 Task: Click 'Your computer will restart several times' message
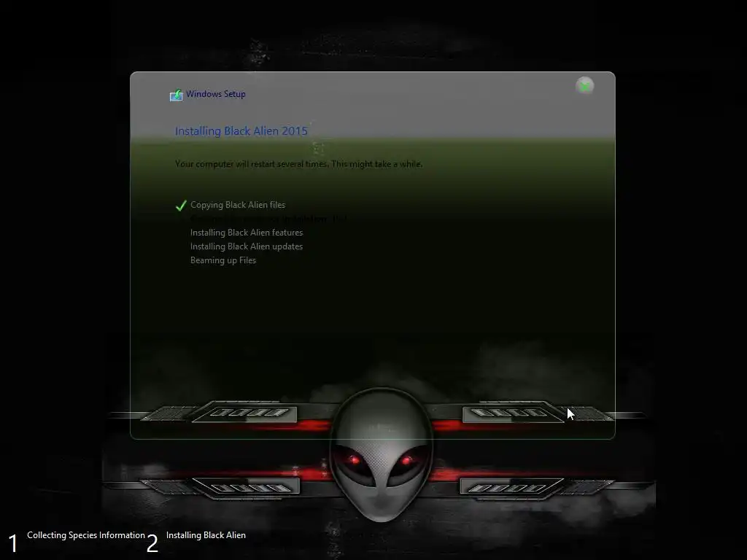[x=298, y=164]
